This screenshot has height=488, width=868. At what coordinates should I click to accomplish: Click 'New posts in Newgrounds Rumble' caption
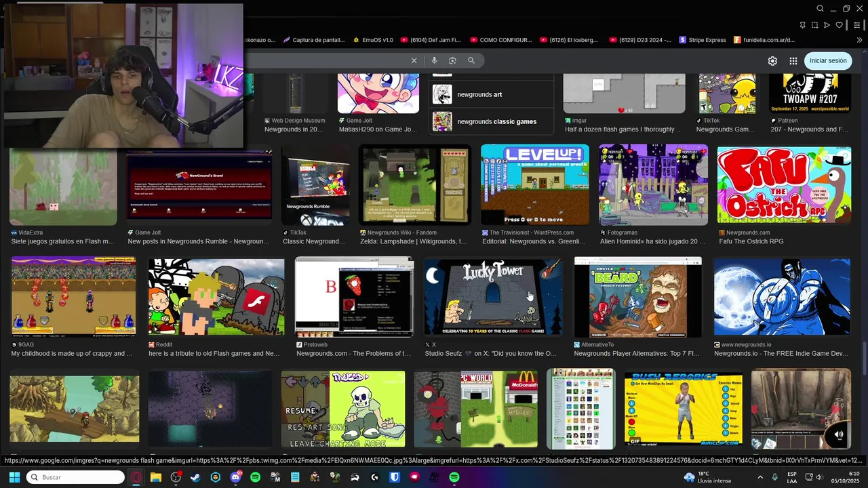(198, 241)
